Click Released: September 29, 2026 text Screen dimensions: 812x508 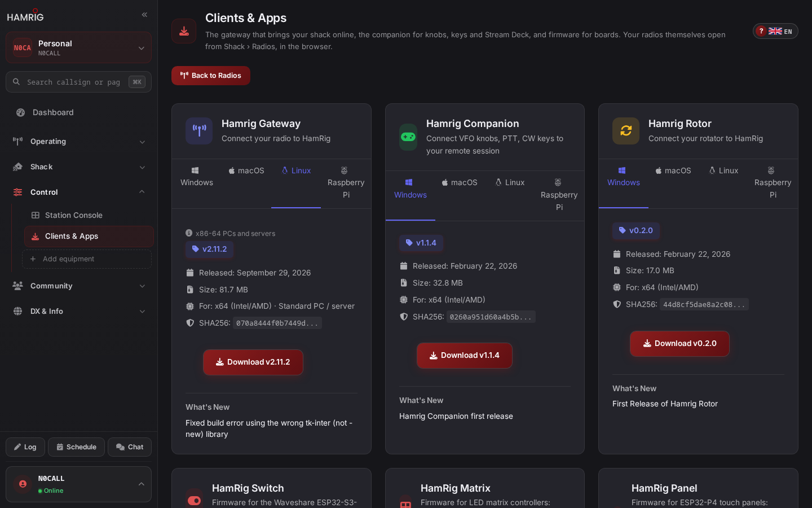coord(255,273)
